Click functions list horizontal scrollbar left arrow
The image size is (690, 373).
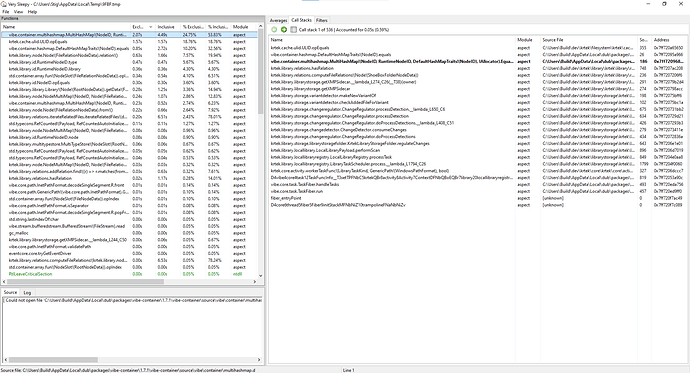click(4, 282)
